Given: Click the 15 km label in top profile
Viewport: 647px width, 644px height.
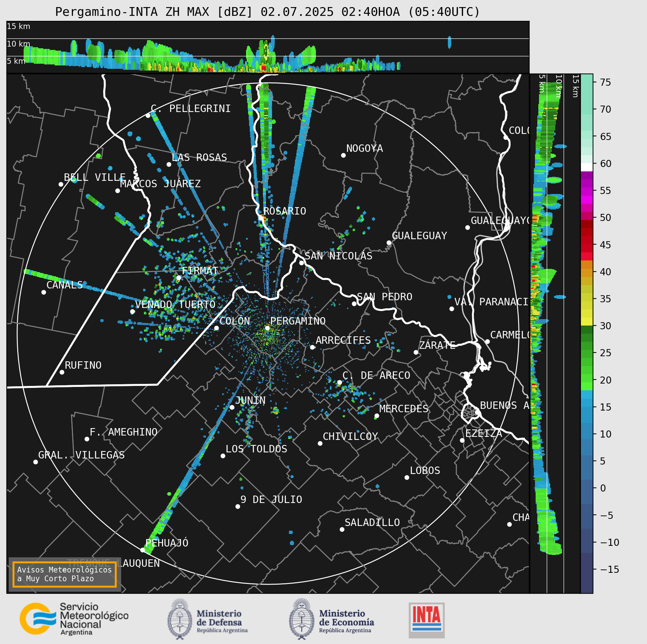Looking at the screenshot, I should [x=19, y=26].
